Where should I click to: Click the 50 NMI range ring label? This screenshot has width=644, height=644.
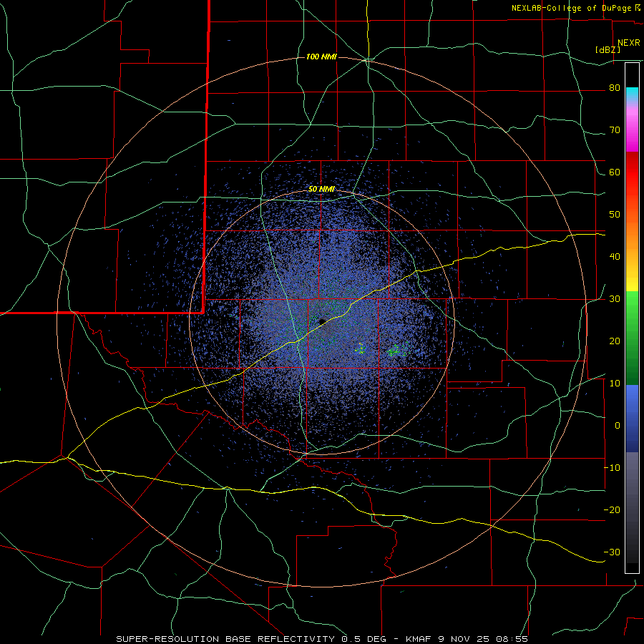[321, 189]
